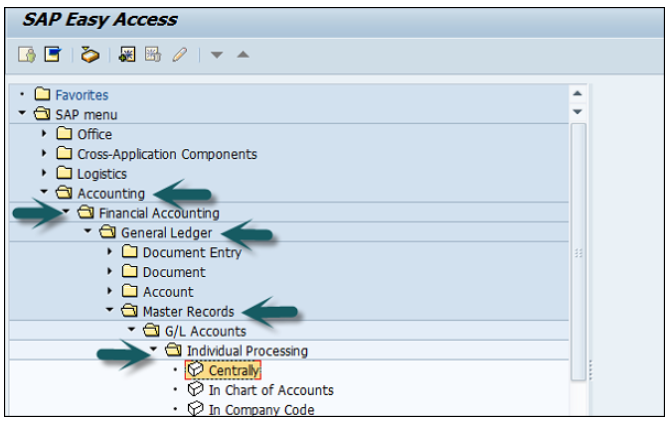670x422 pixels.
Task: Click the Change Favorites pencil icon
Action: point(179,54)
